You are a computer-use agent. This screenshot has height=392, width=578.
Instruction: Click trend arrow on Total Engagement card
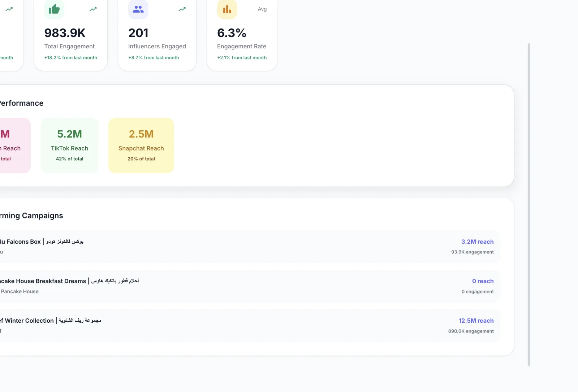[x=93, y=9]
